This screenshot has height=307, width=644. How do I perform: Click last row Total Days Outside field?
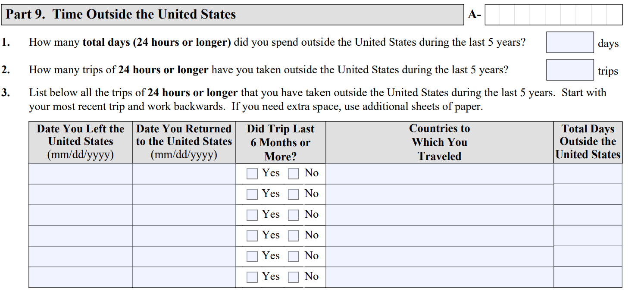coord(588,277)
